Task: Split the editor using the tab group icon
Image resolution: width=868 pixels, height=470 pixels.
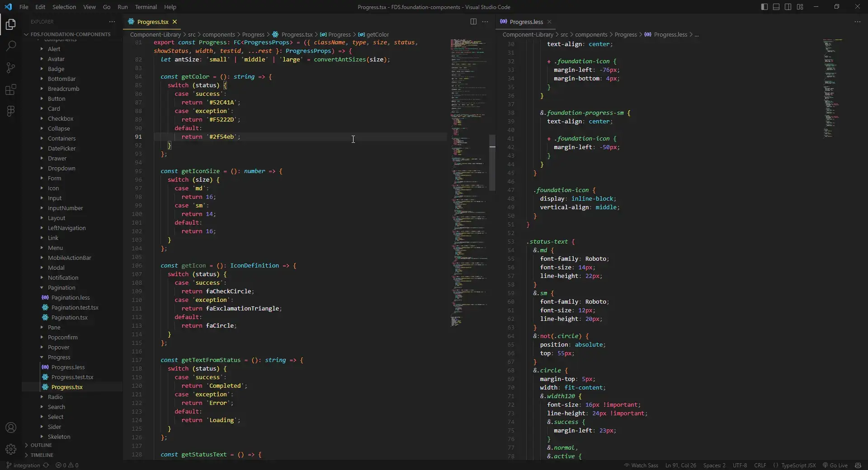Action: [x=473, y=22]
